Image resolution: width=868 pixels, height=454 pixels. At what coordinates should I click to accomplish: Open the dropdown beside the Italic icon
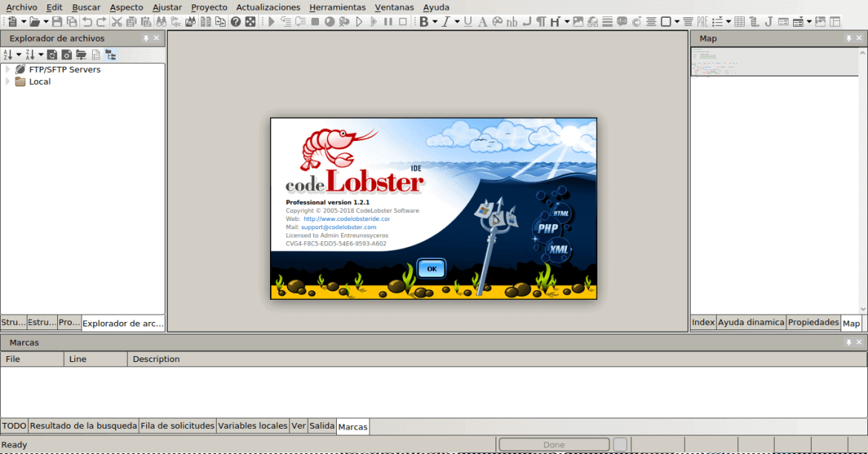coord(457,22)
